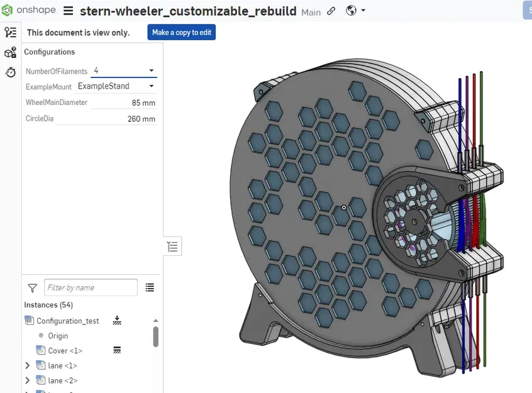The width and height of the screenshot is (532, 393).
Task: Select Origin in the instance tree
Action: click(58, 336)
